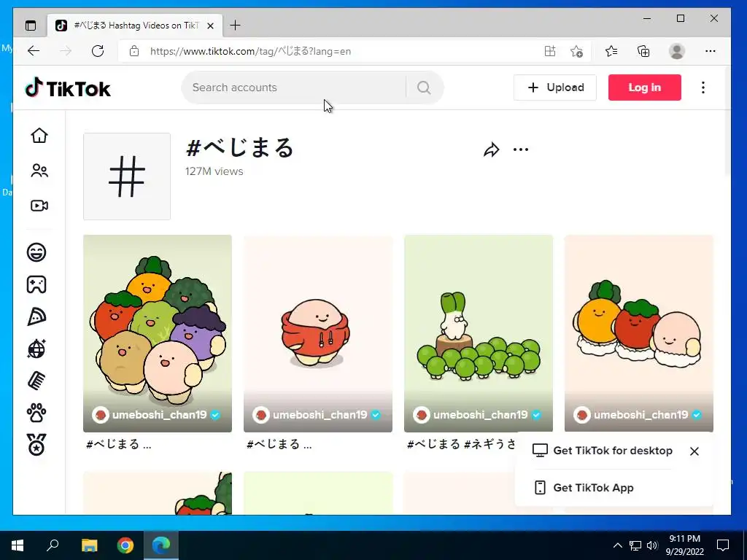Click the Microsoft Edge taskbar icon
The image size is (747, 560).
click(x=161, y=545)
